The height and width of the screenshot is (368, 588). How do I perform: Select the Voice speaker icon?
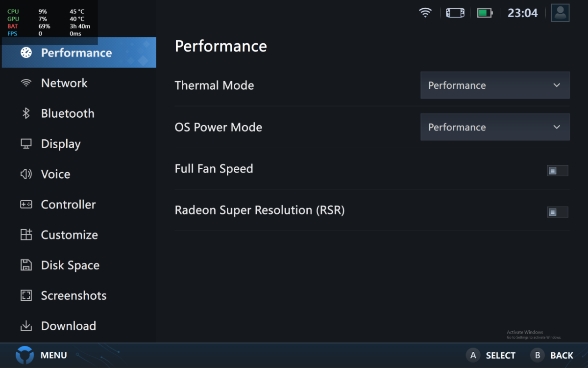[26, 174]
